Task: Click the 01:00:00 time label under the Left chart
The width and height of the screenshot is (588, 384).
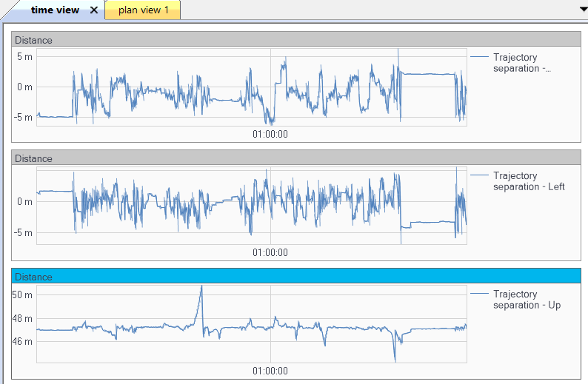Action: 270,252
